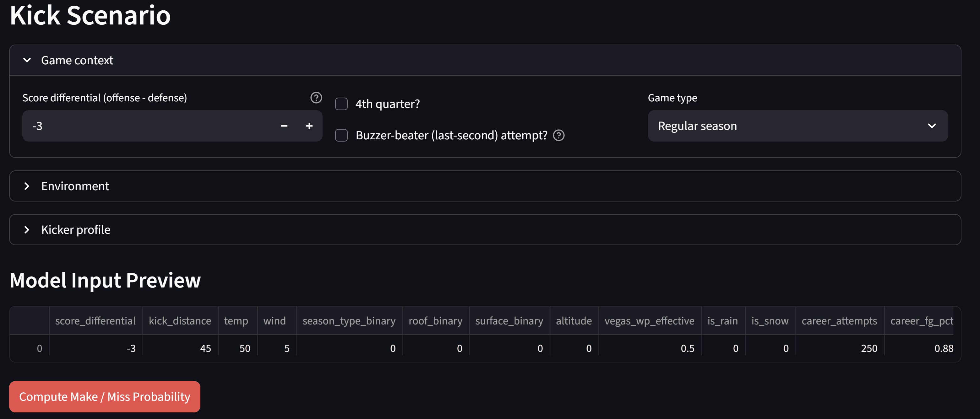The image size is (980, 419).
Task: Open the Game type dropdown
Action: tap(798, 126)
